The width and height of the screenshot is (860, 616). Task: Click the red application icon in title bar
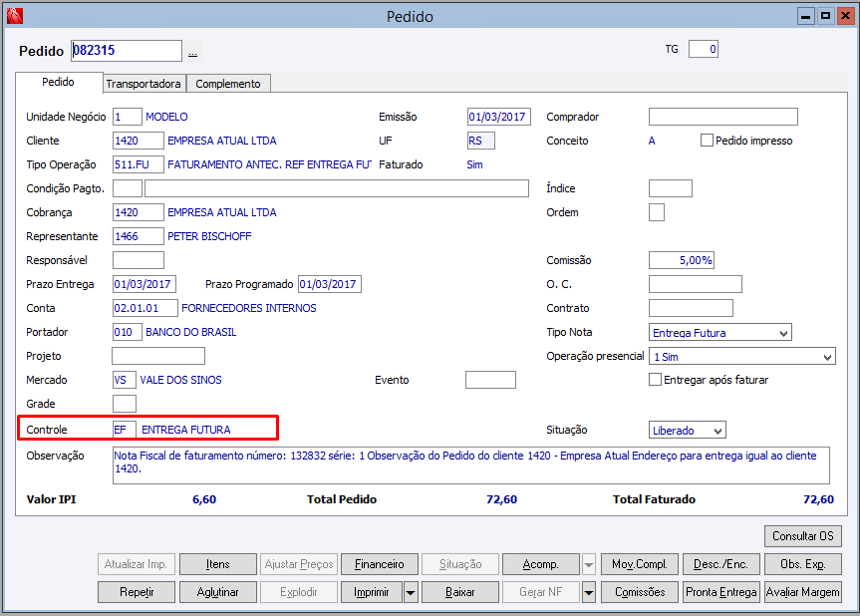tap(15, 16)
